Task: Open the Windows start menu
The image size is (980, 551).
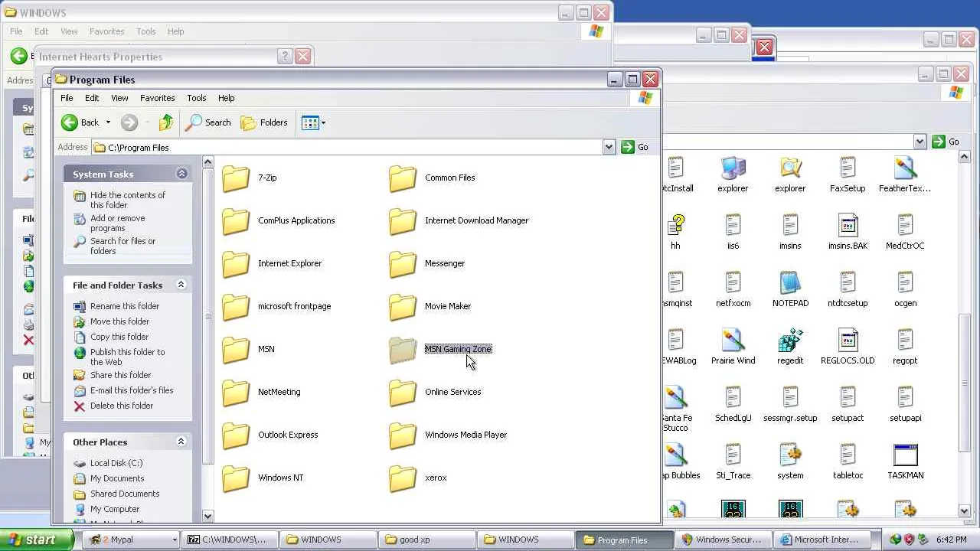Action: [36, 540]
